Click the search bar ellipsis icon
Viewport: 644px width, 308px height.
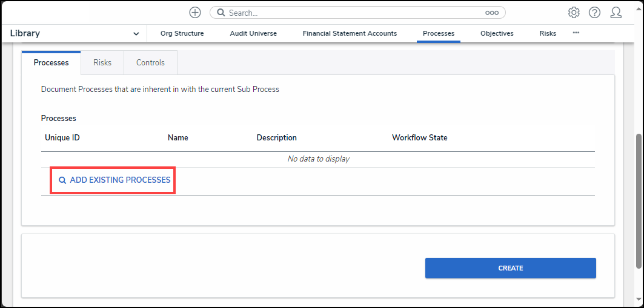coord(491,13)
